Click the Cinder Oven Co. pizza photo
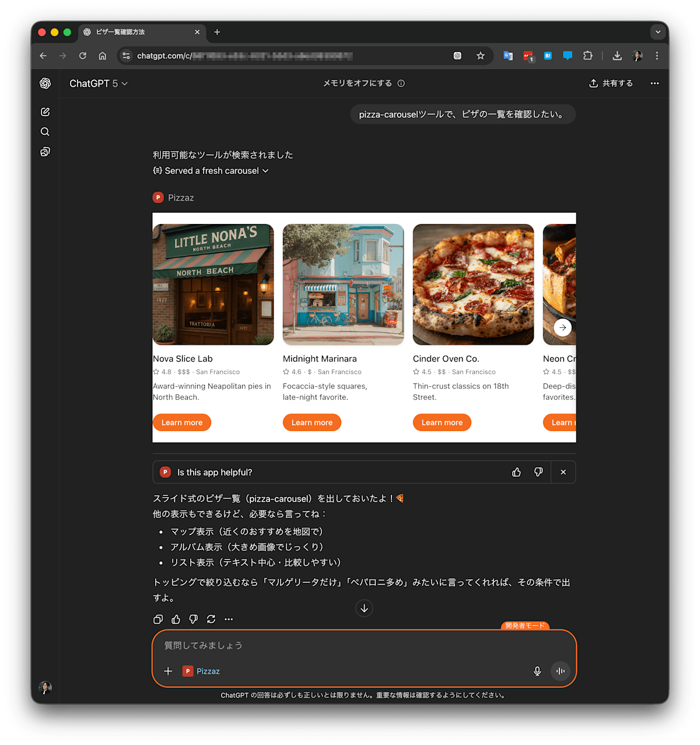 coord(473,285)
